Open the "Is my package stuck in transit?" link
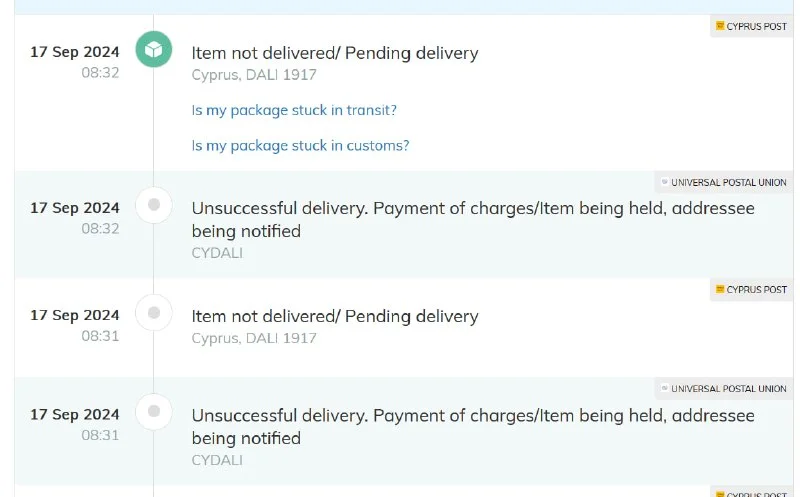The height and width of the screenshot is (497, 800). tap(294, 110)
